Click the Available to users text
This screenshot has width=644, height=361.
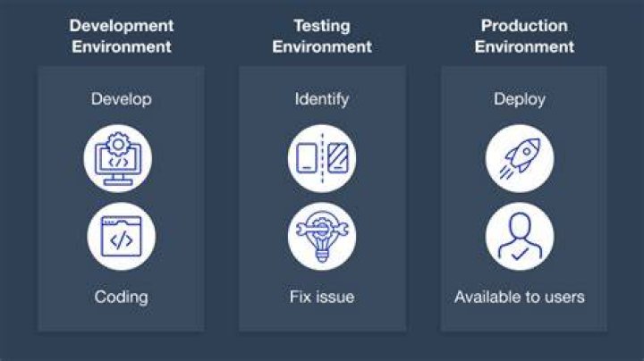pos(520,297)
